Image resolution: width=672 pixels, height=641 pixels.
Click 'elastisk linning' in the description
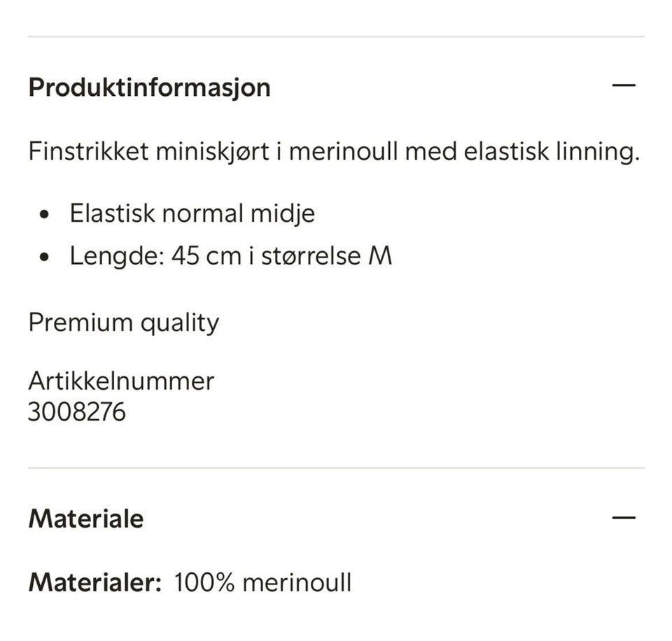point(555,151)
